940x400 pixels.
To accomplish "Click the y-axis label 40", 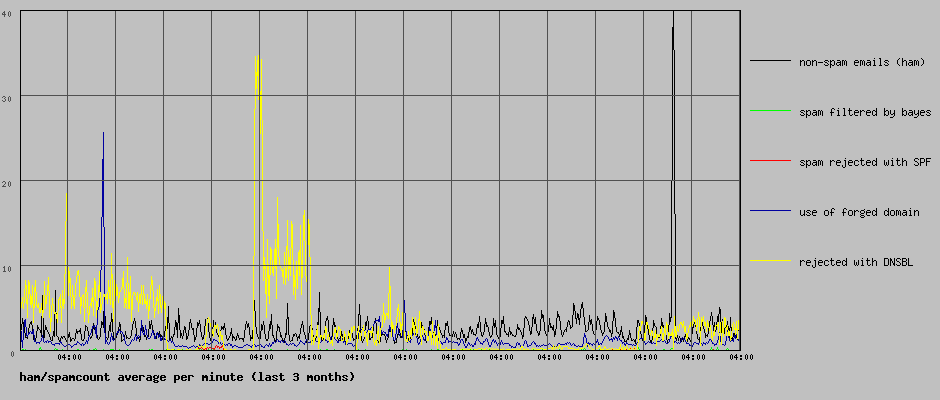I will click(x=8, y=13).
